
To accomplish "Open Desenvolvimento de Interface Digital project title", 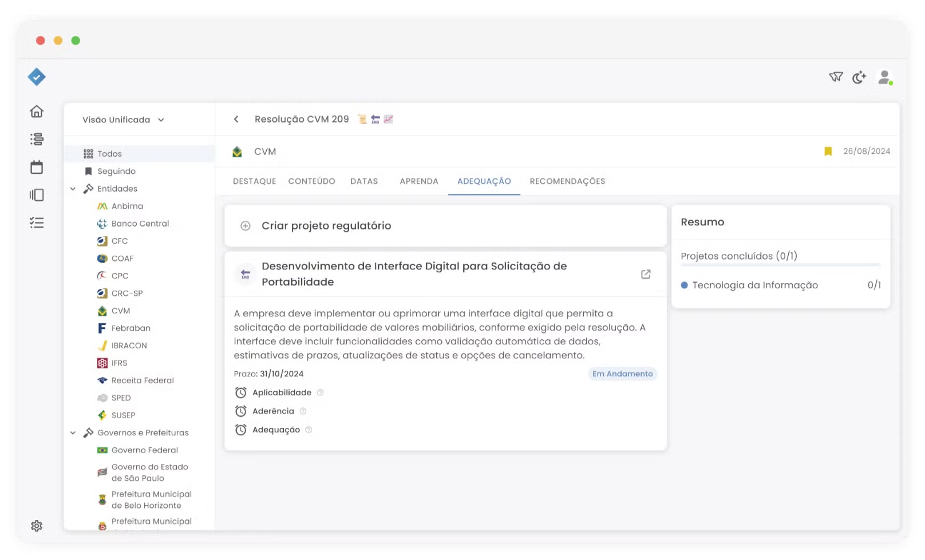I will pos(414,274).
